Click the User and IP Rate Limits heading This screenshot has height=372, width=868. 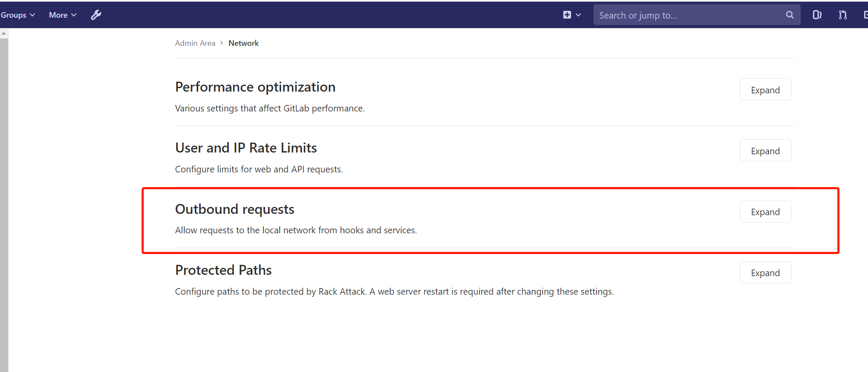tap(246, 148)
